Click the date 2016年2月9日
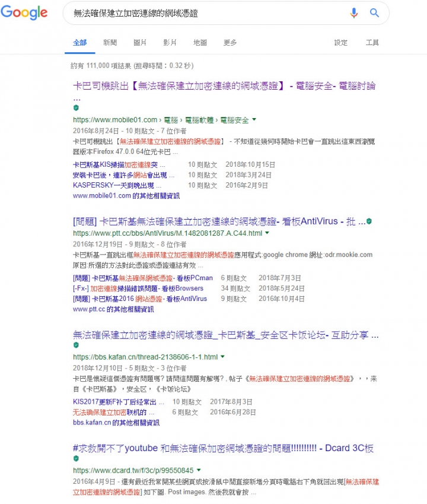This screenshot has height=504, width=427. click(x=247, y=185)
